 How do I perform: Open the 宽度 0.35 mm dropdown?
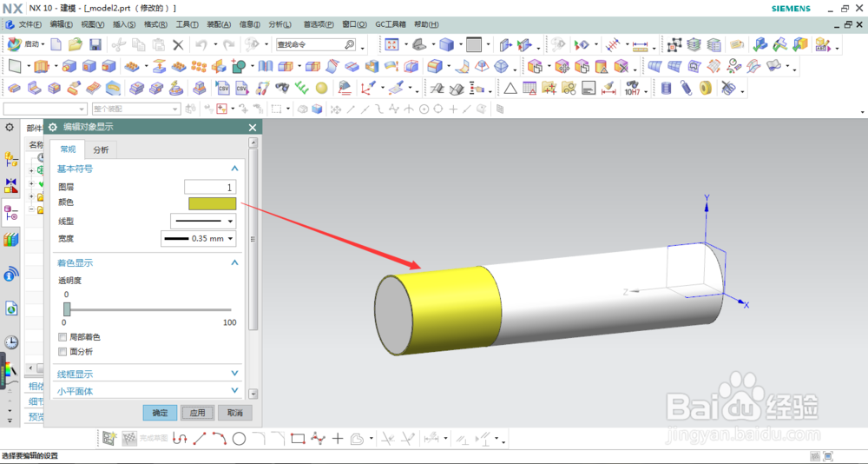pos(199,238)
